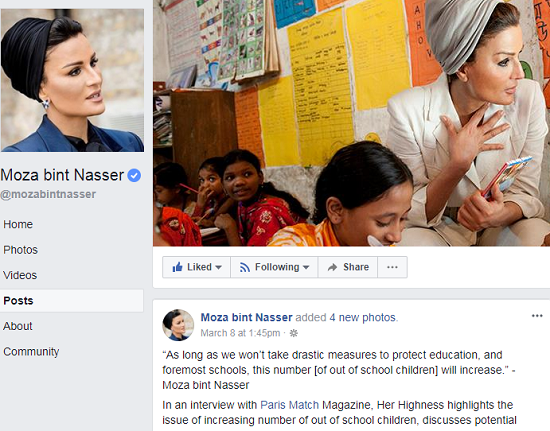Screen dimensions: 550x431
Task: Open the Community section
Action: click(31, 352)
